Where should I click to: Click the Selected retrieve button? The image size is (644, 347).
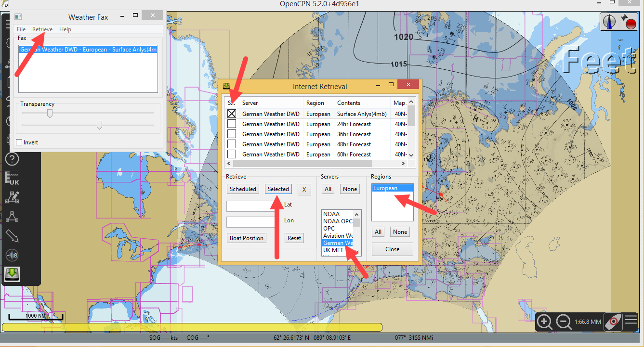pyautogui.click(x=278, y=189)
